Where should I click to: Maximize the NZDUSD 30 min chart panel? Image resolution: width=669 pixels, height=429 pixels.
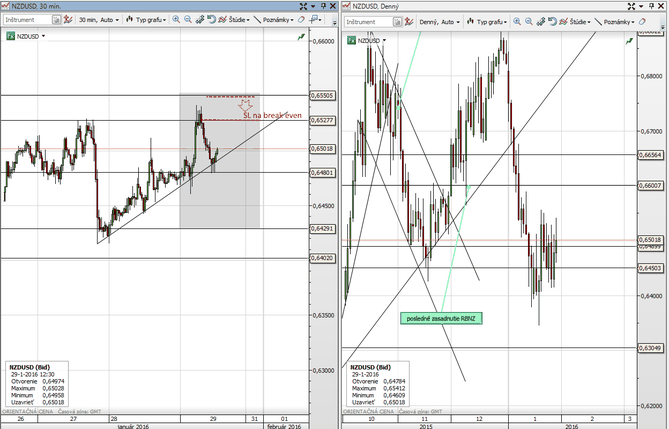(303, 6)
